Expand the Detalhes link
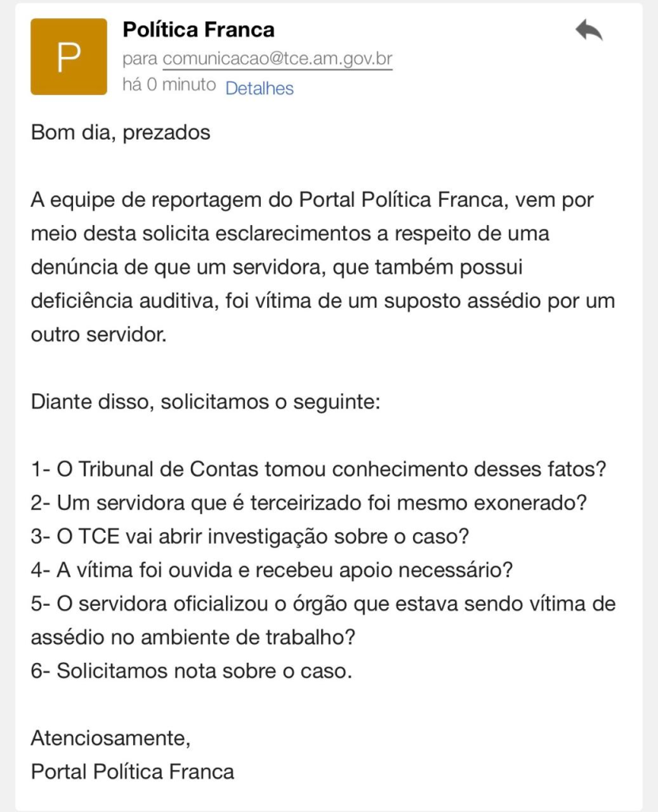This screenshot has width=658, height=812. (x=259, y=89)
